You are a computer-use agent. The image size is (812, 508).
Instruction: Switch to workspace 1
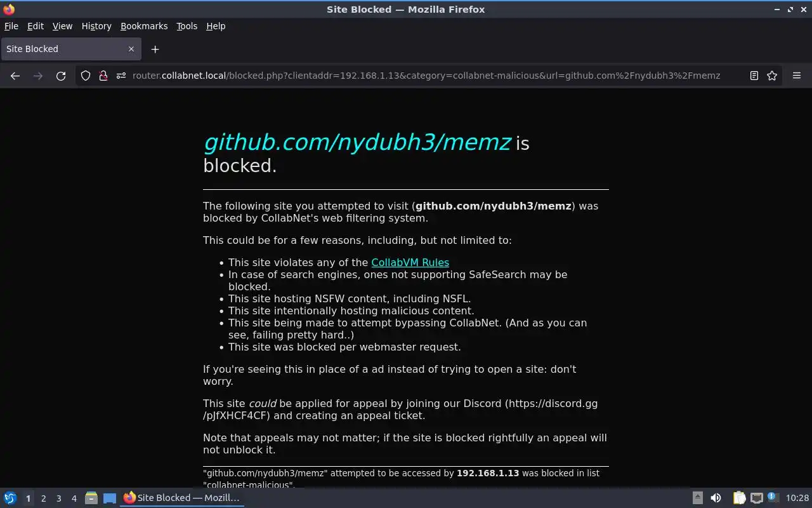[28, 498]
